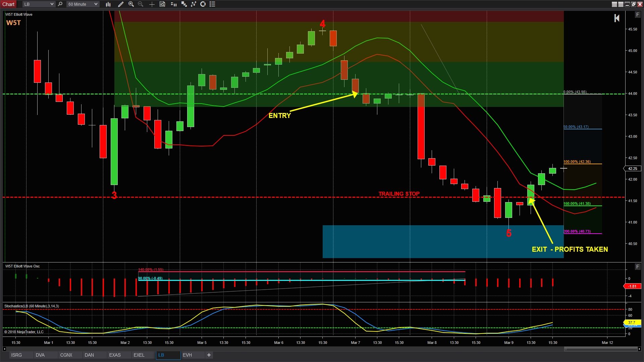Click the zoom out magnifier icon

point(141,4)
